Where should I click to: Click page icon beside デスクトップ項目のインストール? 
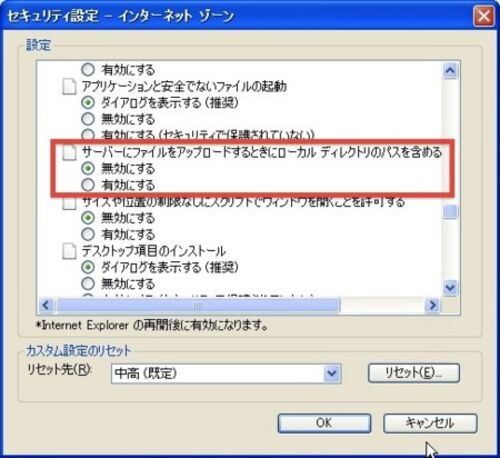pos(69,251)
